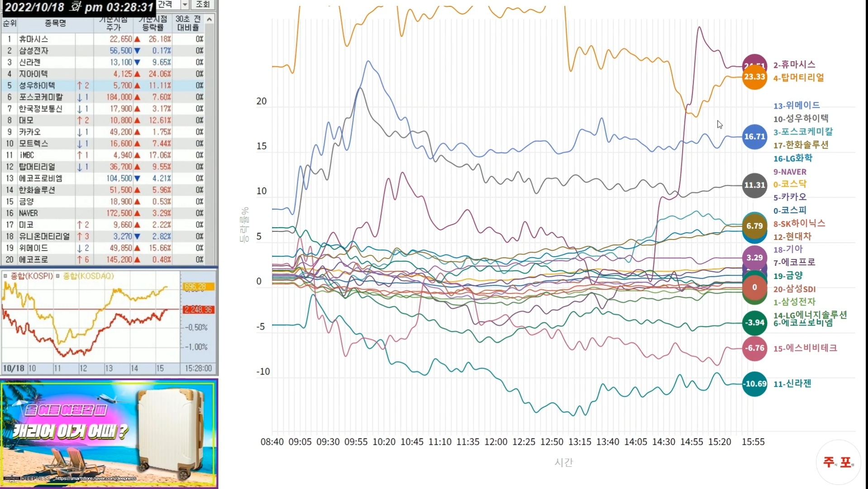The height and width of the screenshot is (489, 868).
Task: Click the 조회 search button
Action: point(203,5)
